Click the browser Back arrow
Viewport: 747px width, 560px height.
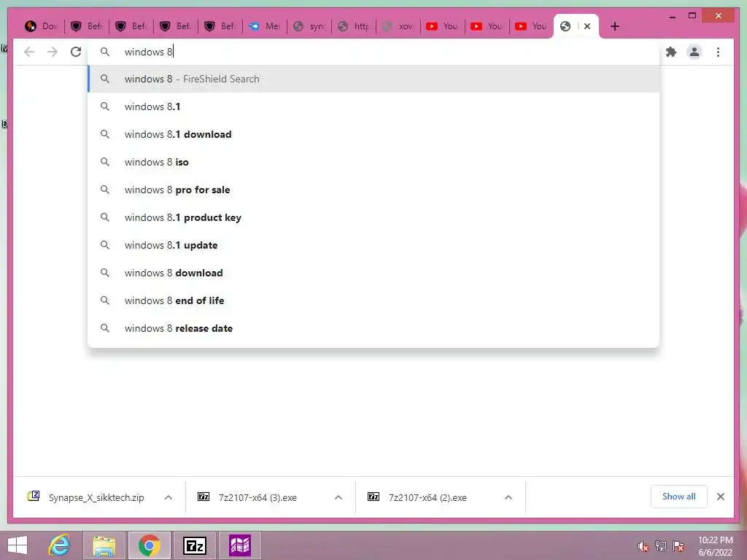[29, 52]
